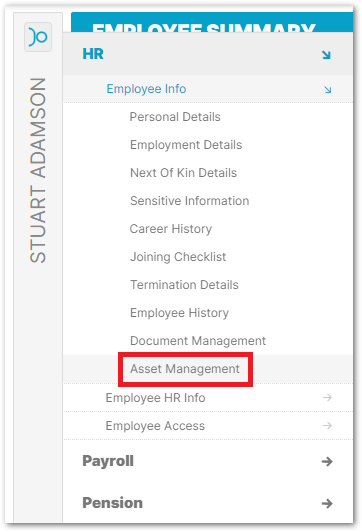View Career History

171,229
